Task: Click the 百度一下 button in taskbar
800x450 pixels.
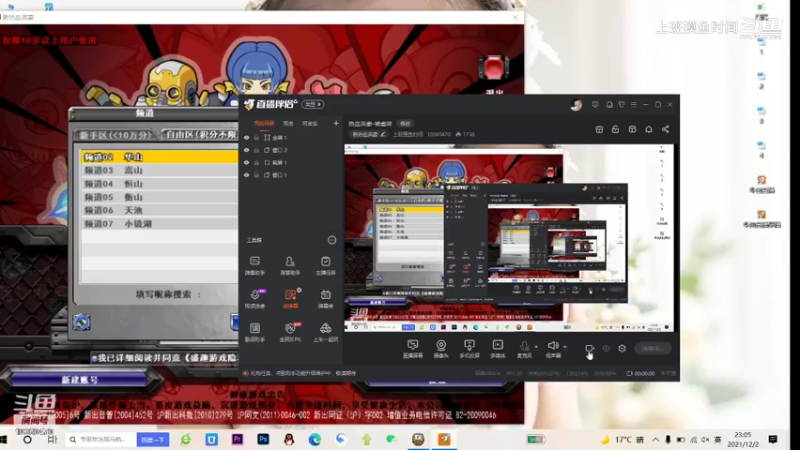Action: click(153, 439)
